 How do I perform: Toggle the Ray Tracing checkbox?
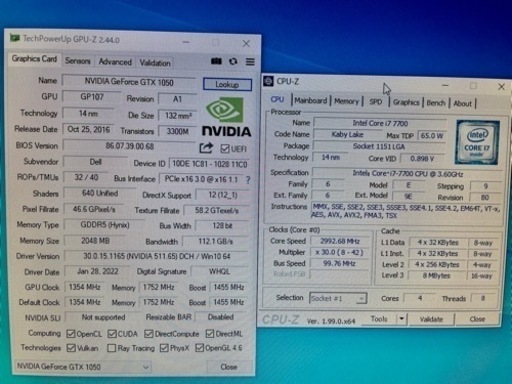(111, 348)
